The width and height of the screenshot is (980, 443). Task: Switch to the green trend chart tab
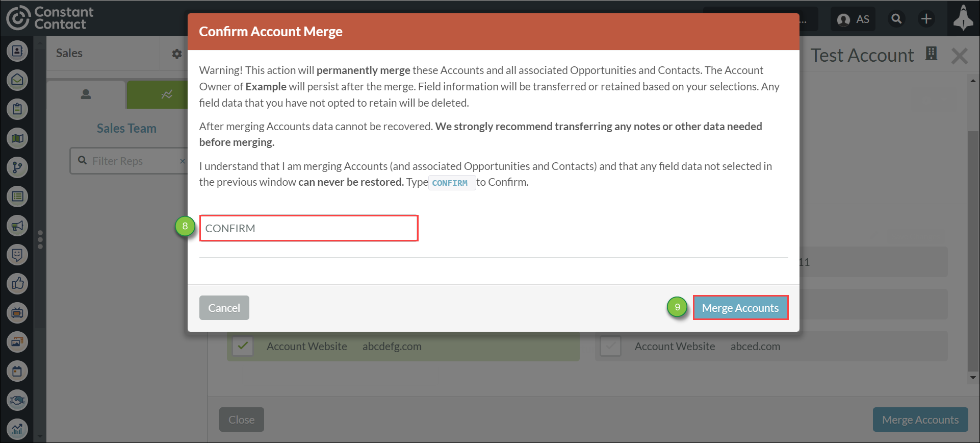[163, 95]
